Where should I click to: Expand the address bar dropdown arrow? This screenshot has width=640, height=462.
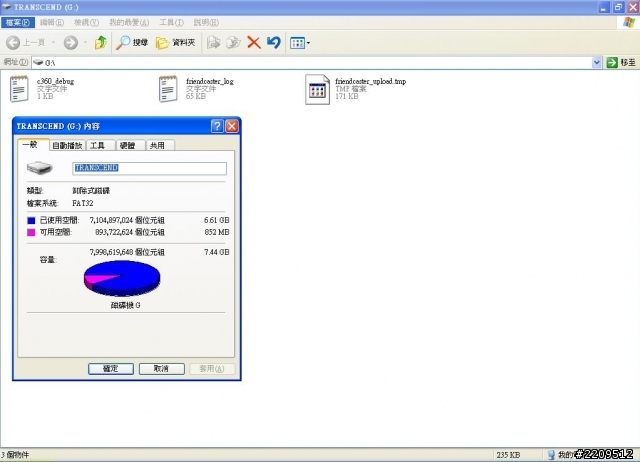(x=597, y=62)
